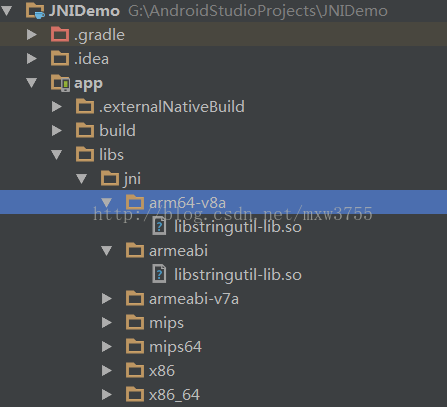Click the x86 folder icon

point(135,370)
